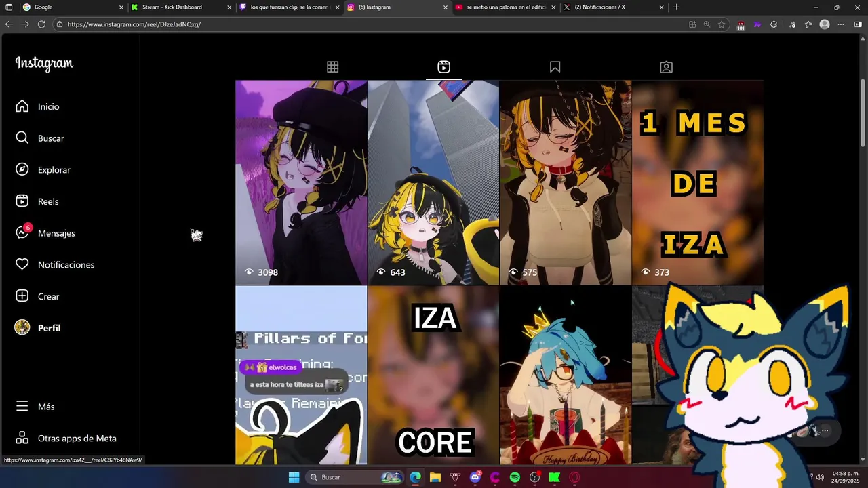This screenshot has width=868, height=488.
Task: Click the page vertical scrollbar thumb
Action: coord(863,113)
